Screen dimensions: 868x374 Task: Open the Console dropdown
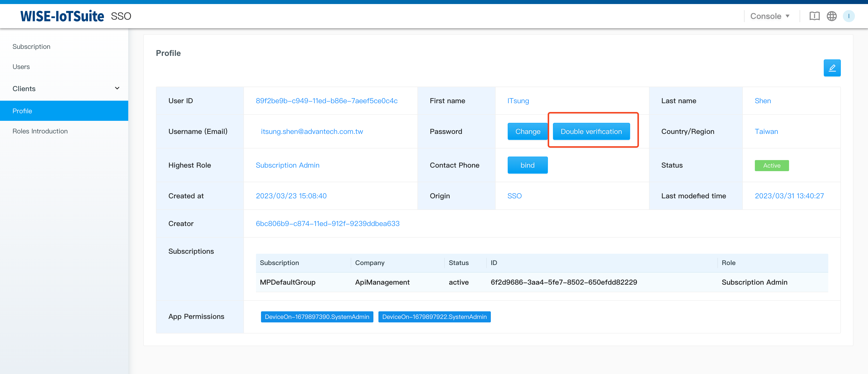click(x=769, y=16)
